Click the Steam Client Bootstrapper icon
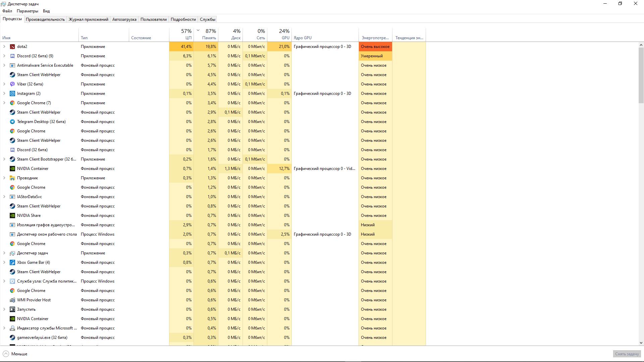The image size is (644, 362). [x=12, y=159]
